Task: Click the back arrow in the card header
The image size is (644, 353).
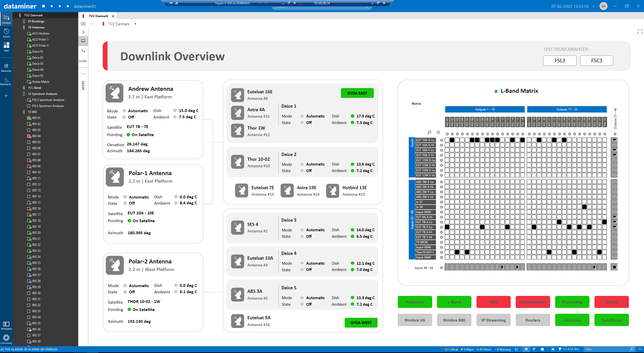Action: pyautogui.click(x=92, y=24)
